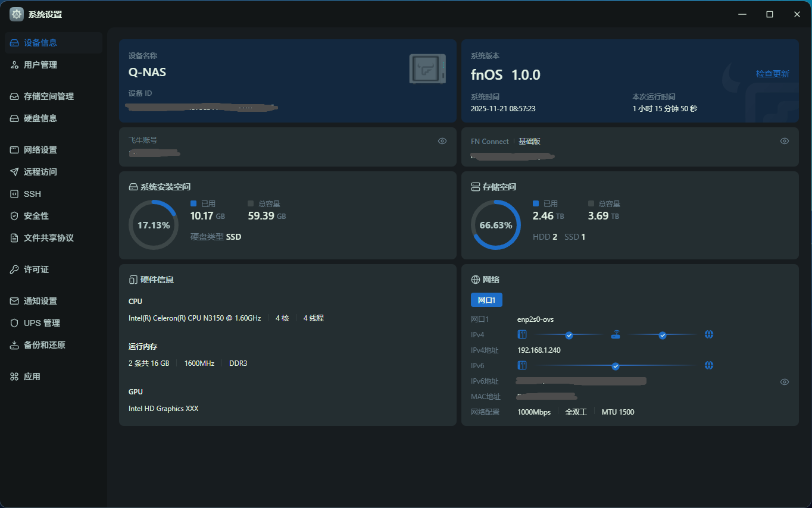Viewport: 812px width, 508px height.
Task: Click the key icon for 许可证
Action: (x=14, y=269)
